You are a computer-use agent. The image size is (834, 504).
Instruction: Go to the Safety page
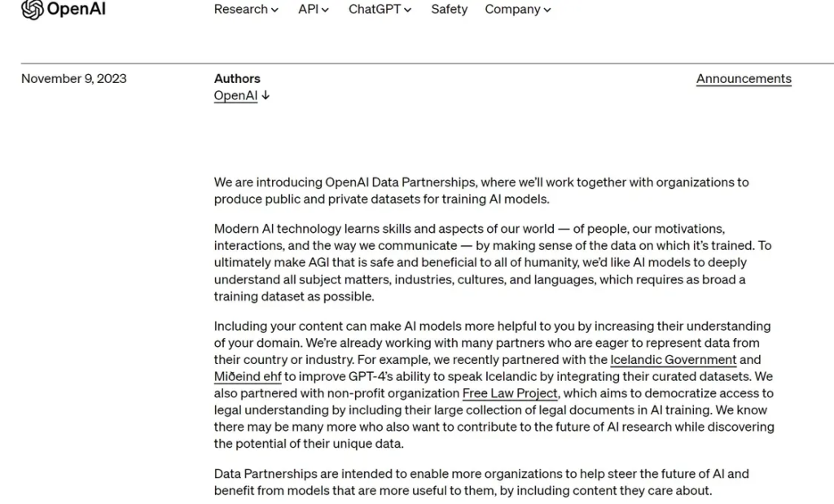(449, 10)
